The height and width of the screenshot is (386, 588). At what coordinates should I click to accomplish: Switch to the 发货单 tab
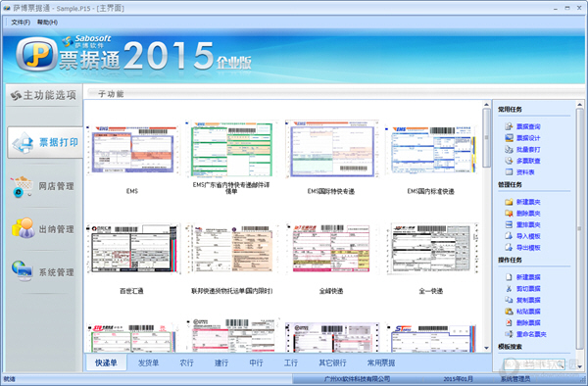point(149,362)
